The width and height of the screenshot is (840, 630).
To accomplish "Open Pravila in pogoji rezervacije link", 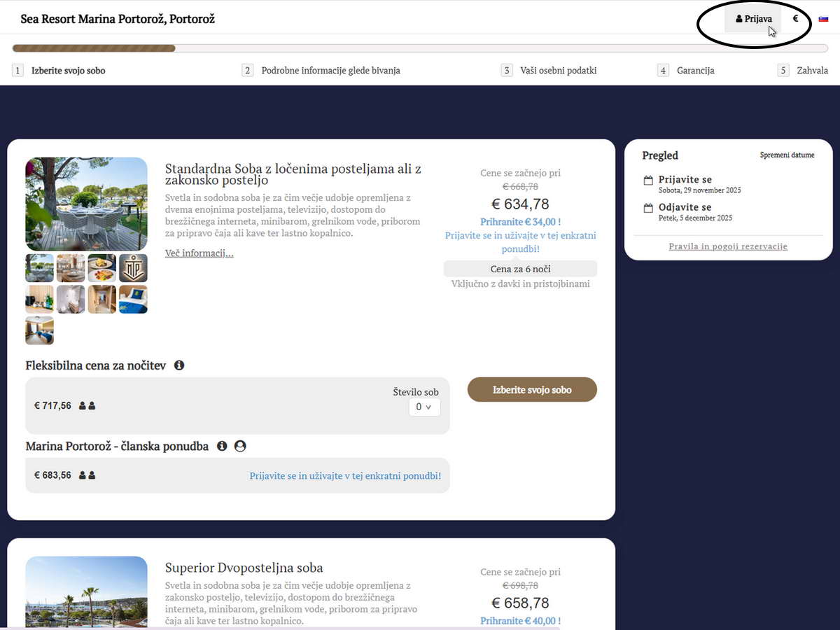I will tap(728, 246).
